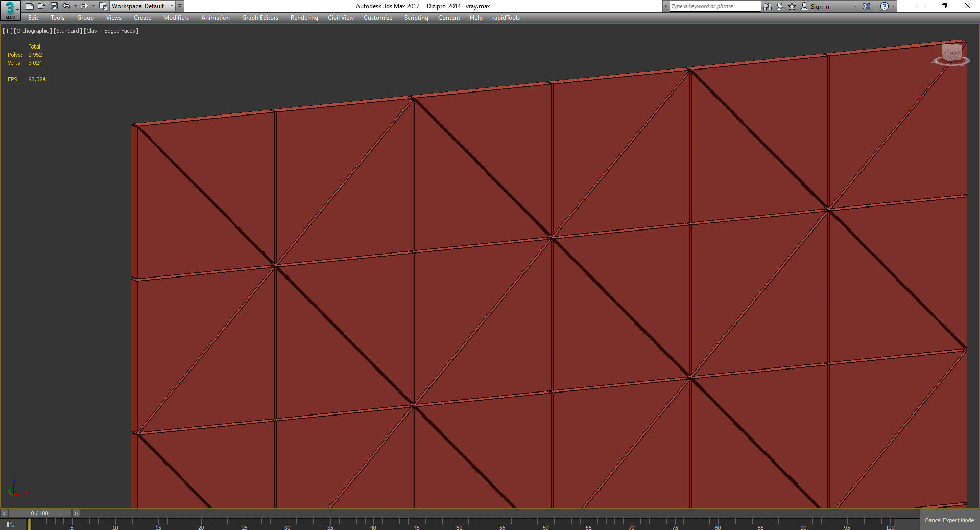The height and width of the screenshot is (530, 980).
Task: Click the binoculars search icon
Action: click(x=767, y=6)
